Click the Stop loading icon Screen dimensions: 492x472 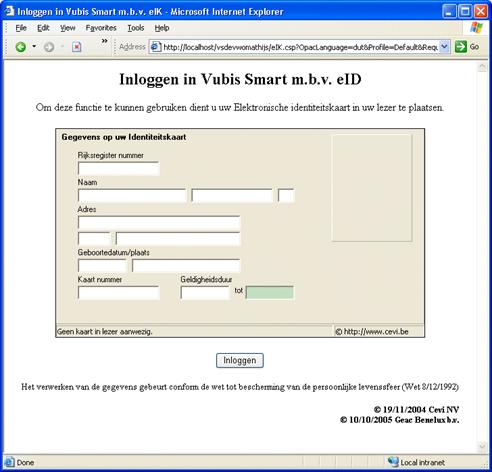click(x=77, y=47)
